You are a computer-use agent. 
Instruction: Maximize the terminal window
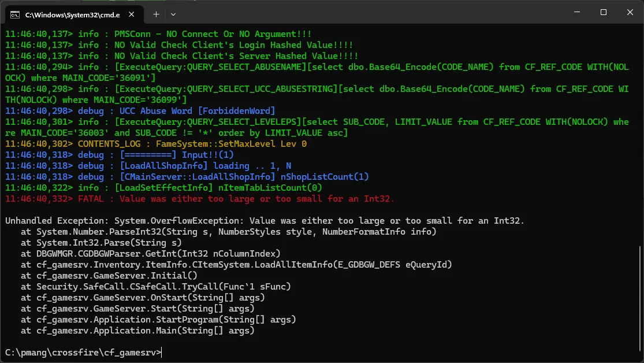coord(604,12)
